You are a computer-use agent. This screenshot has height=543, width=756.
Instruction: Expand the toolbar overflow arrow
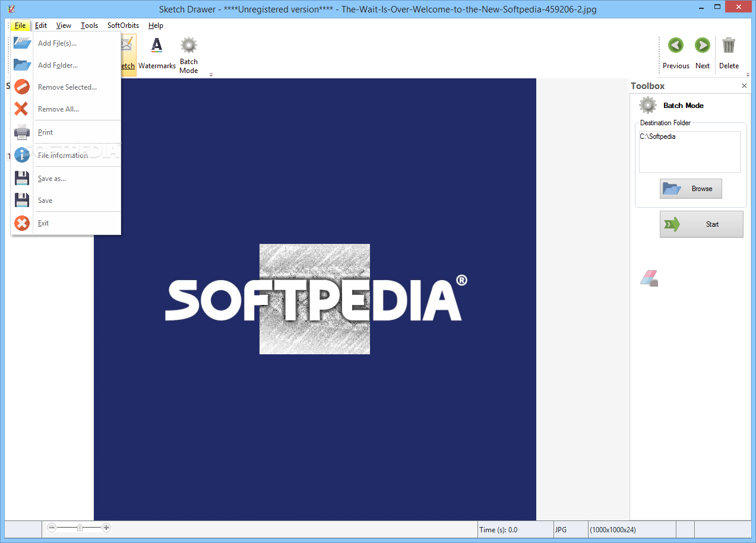(211, 75)
